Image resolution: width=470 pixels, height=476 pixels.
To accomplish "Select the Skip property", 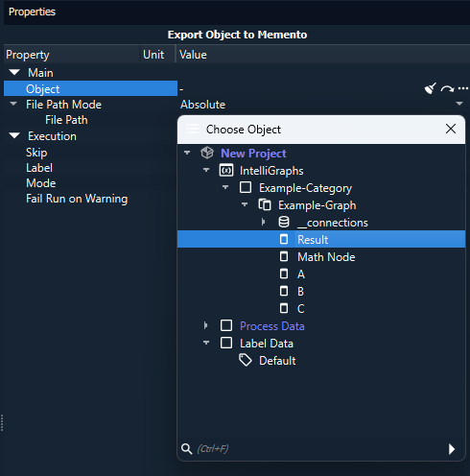I will [x=36, y=153].
